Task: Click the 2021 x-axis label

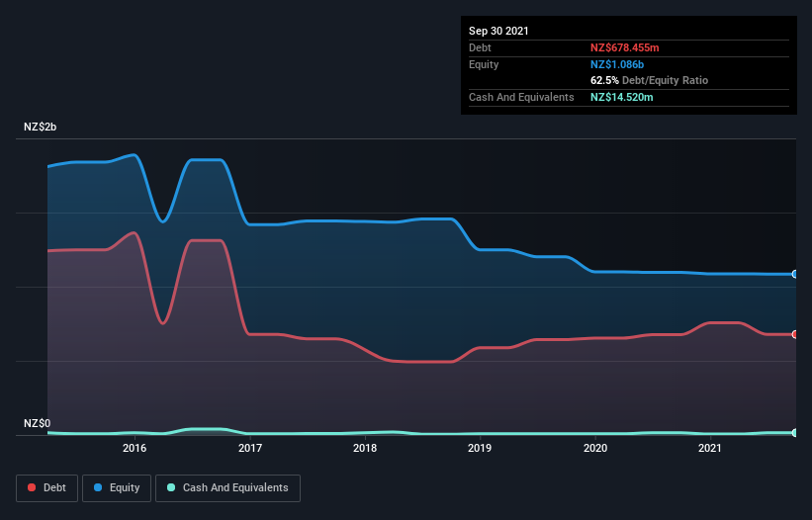Action: pos(710,448)
